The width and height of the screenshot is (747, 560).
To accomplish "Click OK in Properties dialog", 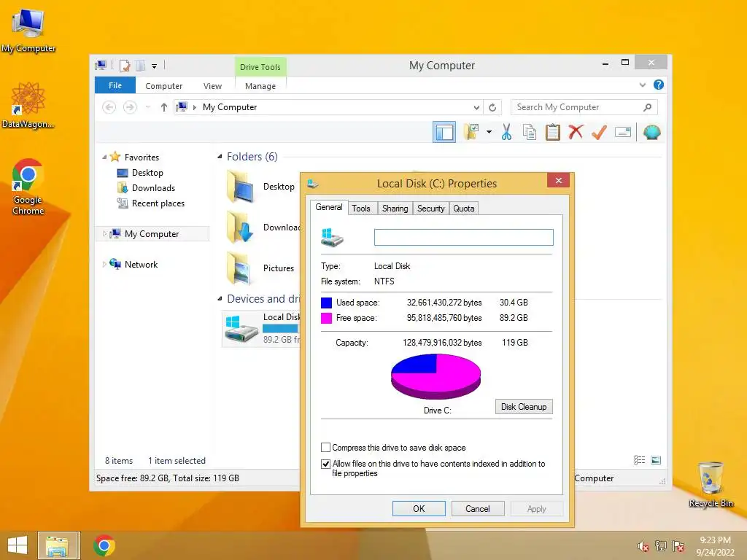I will 419,508.
